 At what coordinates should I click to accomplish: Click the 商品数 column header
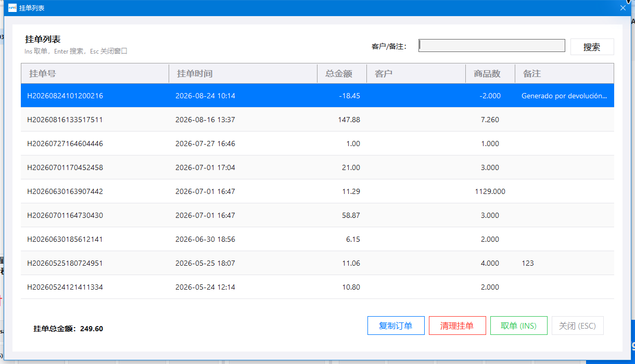tap(490, 73)
